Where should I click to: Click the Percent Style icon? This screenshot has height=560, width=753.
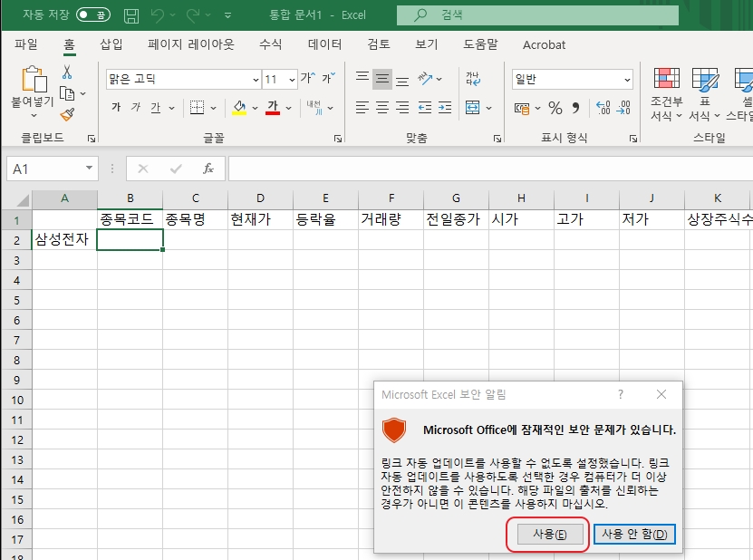pos(555,108)
